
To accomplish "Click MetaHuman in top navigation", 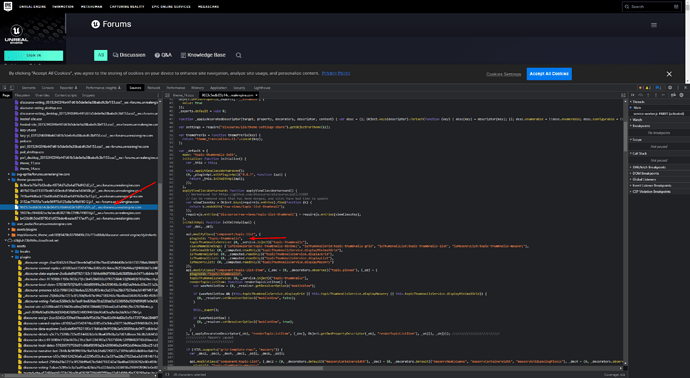I will click(92, 7).
